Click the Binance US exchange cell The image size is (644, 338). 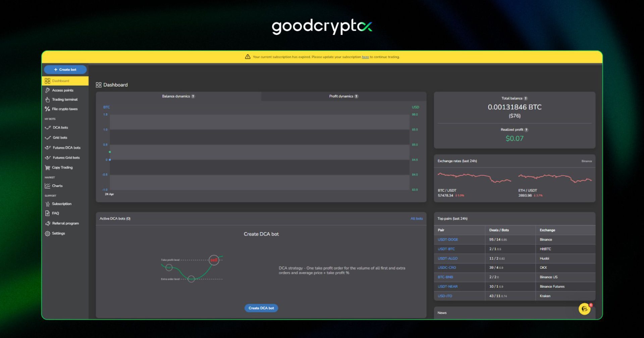[x=548, y=277]
